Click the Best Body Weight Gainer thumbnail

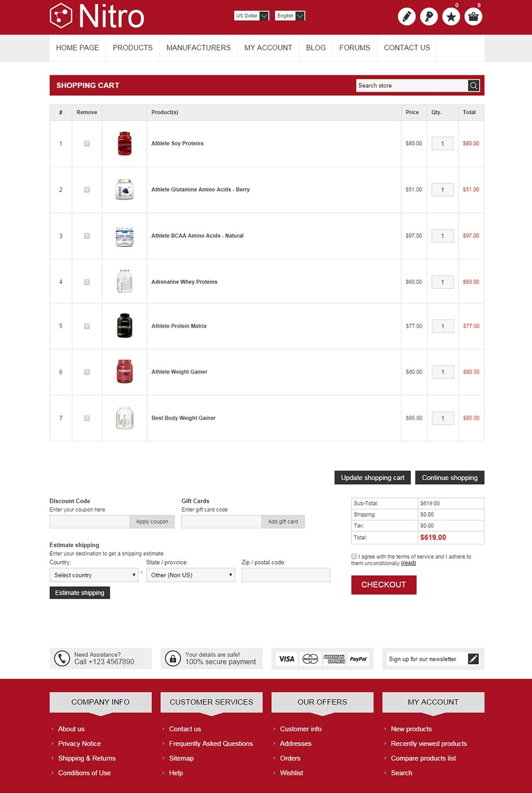click(x=125, y=419)
